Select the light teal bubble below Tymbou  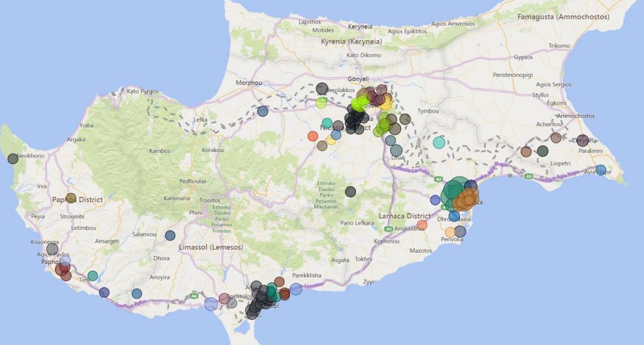click(x=439, y=142)
